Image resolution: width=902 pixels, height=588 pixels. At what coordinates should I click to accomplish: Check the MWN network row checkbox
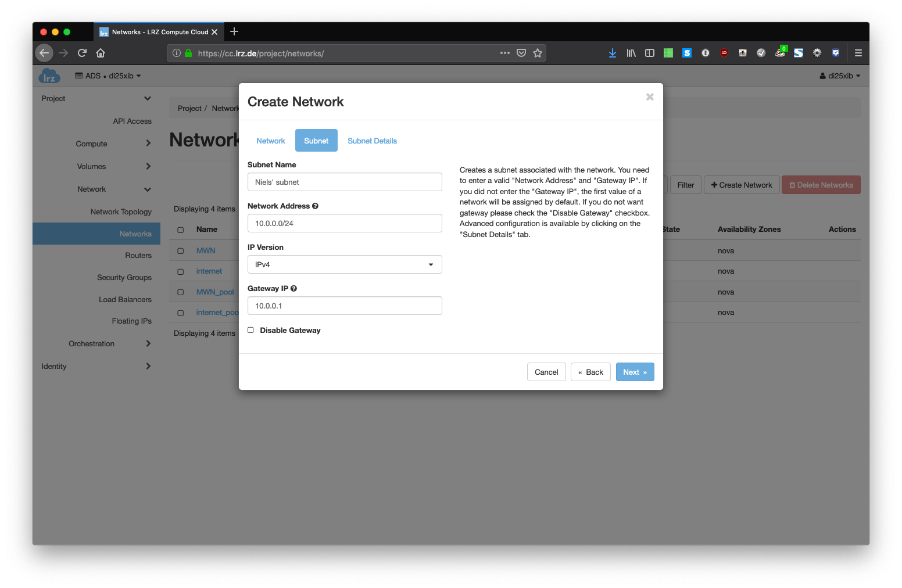coord(181,251)
